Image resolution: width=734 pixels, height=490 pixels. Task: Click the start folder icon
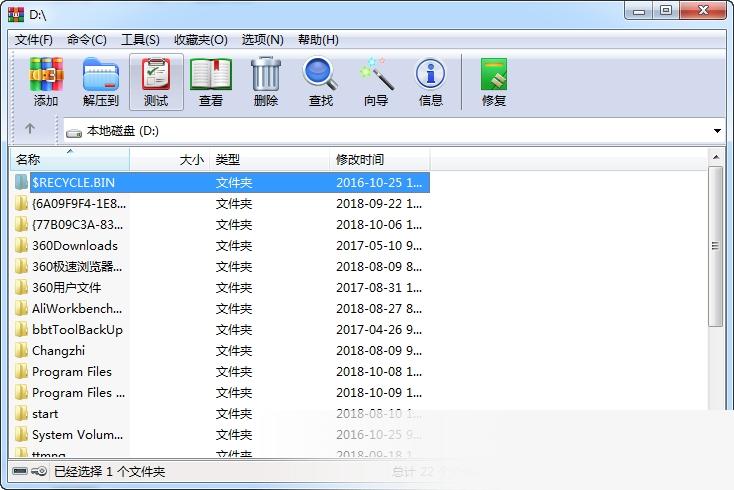point(21,413)
